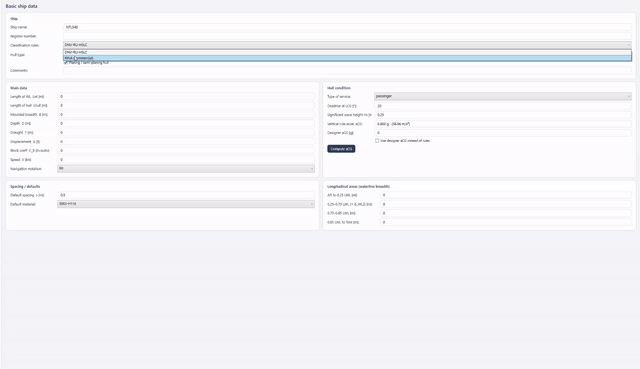Click the Length at WL field
640x369 pixels.
186,97
